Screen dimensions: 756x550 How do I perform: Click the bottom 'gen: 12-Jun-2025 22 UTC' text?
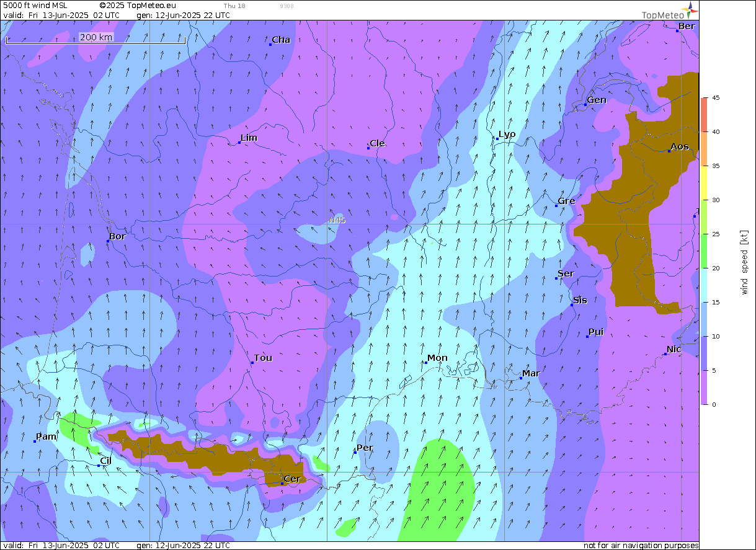click(183, 546)
